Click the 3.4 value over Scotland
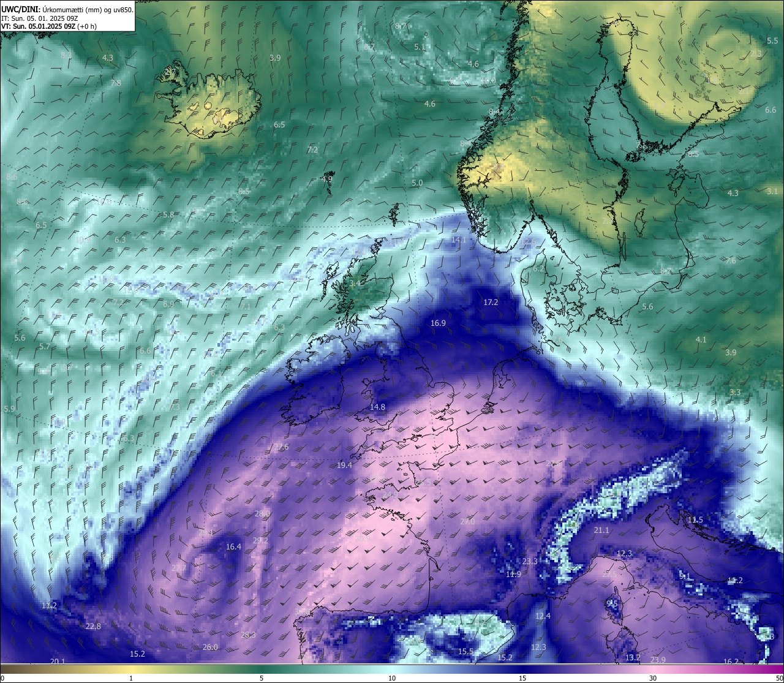The image size is (784, 683). (x=355, y=283)
